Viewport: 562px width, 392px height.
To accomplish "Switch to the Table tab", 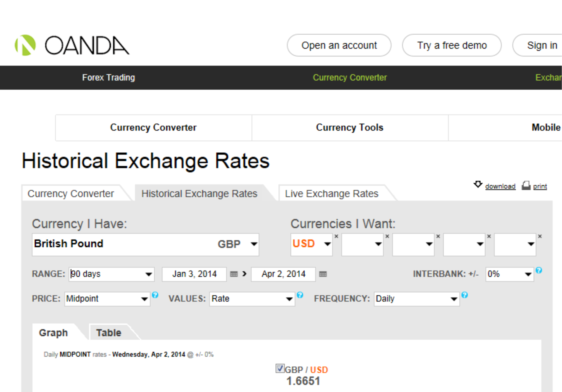I will tap(109, 333).
